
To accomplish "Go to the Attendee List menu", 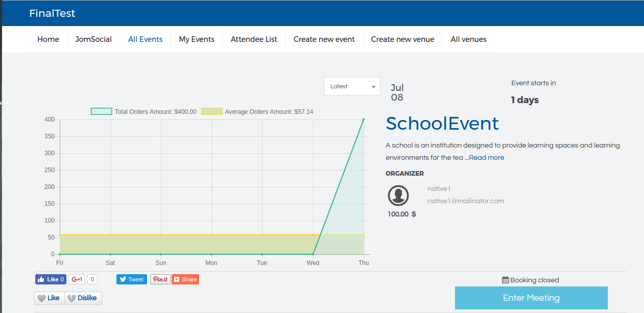I will [254, 39].
